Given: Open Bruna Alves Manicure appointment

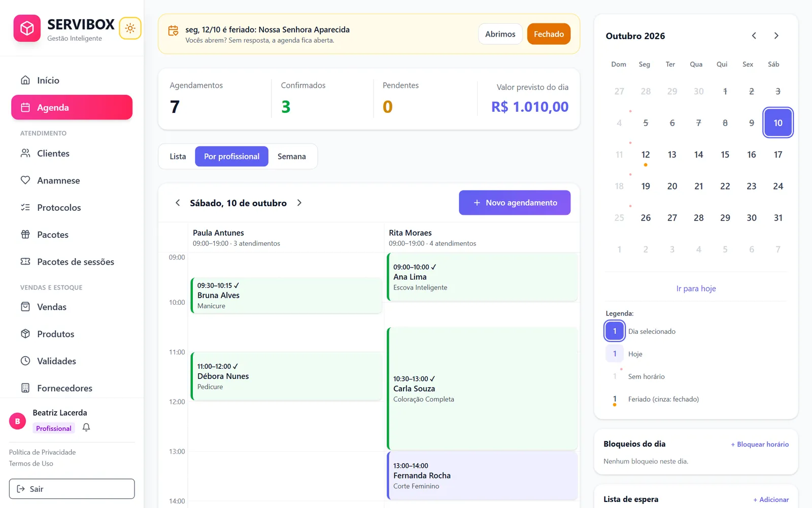Looking at the screenshot, I should [286, 295].
